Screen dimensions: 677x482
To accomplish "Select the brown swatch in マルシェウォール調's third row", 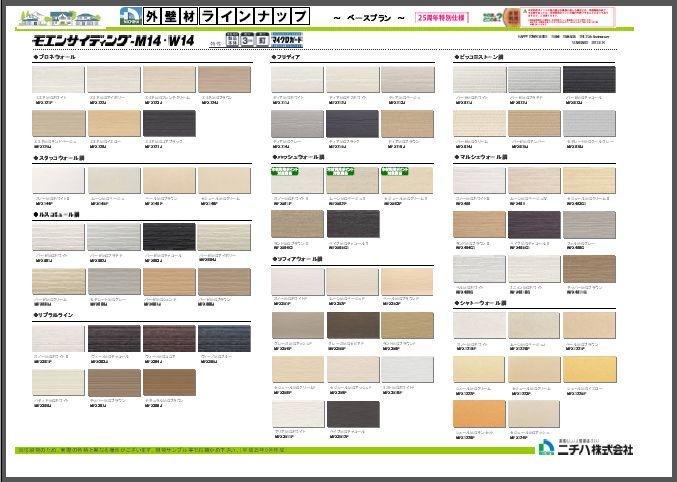I will click(x=589, y=269).
